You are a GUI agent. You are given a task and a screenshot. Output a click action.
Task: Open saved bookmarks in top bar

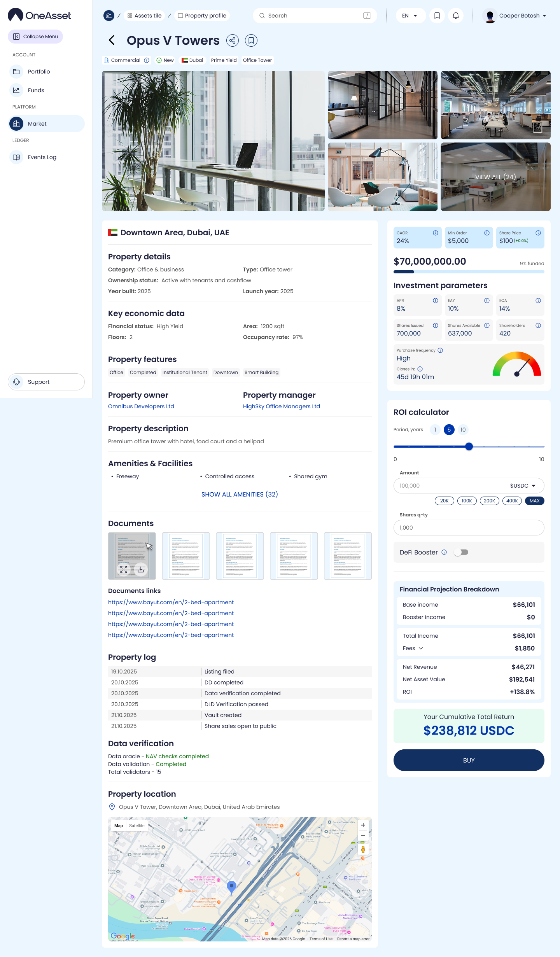tap(437, 16)
